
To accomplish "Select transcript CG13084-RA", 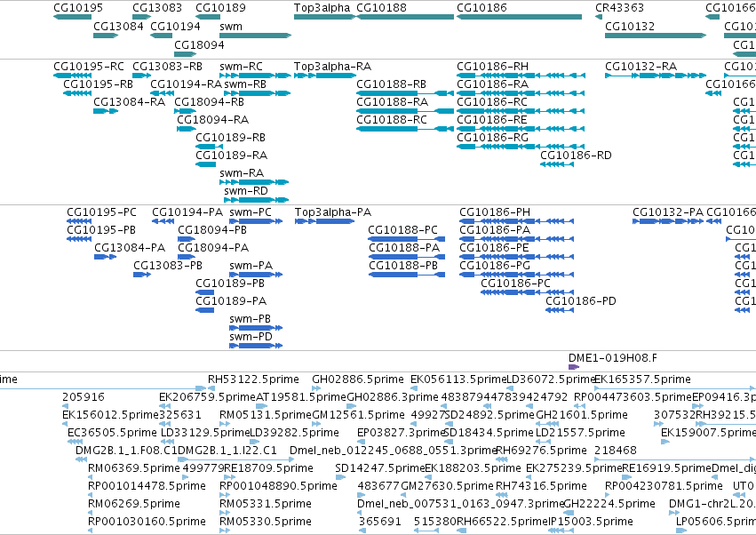I will (106, 111).
